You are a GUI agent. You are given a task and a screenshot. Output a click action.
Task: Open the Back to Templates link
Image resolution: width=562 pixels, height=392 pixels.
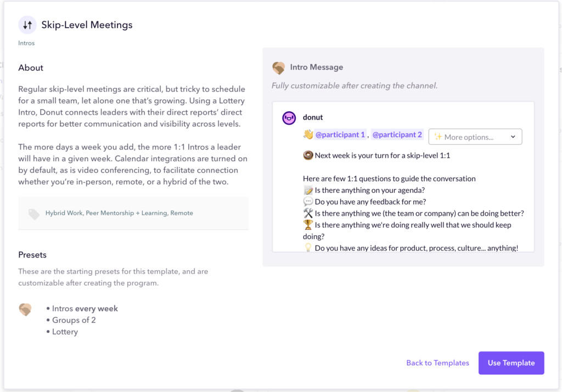click(437, 362)
